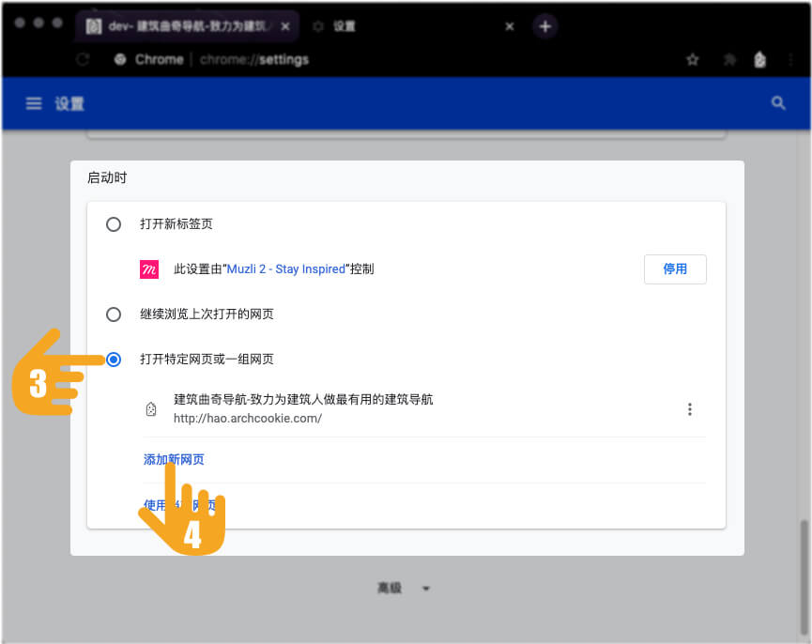
Task: Click the address bar chrome://settings
Action: pyautogui.click(x=253, y=59)
